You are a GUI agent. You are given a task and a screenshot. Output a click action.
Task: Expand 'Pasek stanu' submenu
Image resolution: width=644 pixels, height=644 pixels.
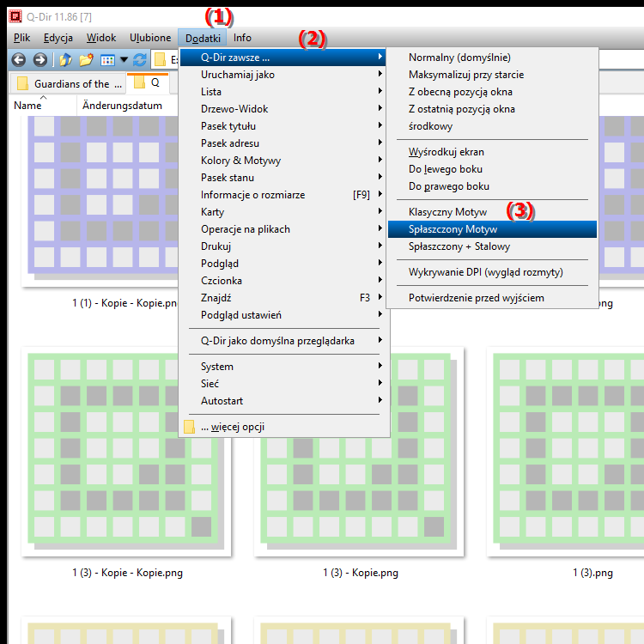point(283,178)
